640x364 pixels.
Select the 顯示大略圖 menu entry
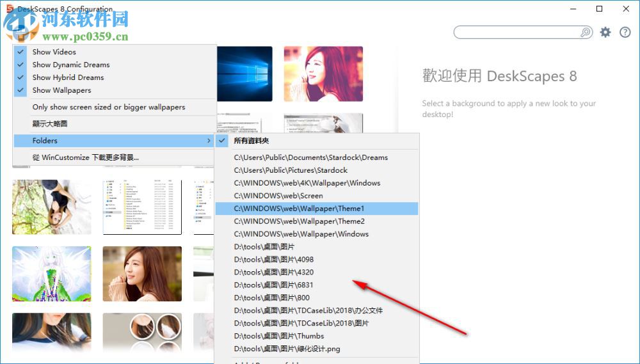(x=115, y=123)
